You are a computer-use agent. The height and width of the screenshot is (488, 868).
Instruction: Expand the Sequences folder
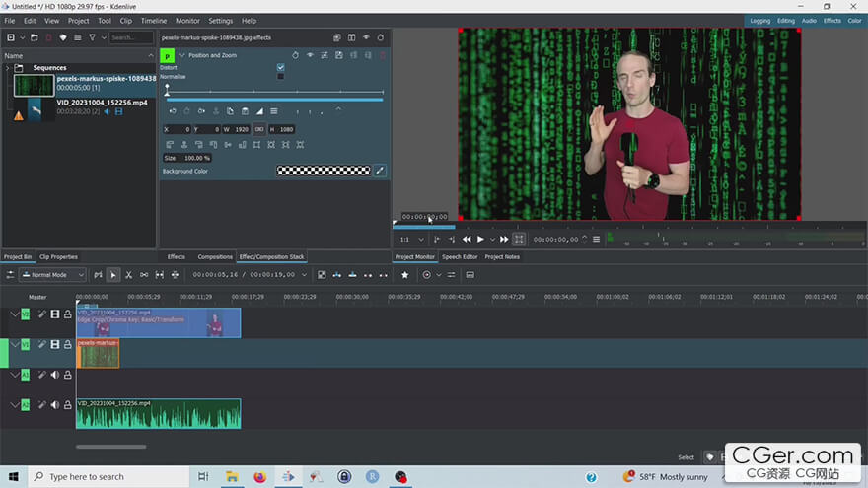[7, 67]
